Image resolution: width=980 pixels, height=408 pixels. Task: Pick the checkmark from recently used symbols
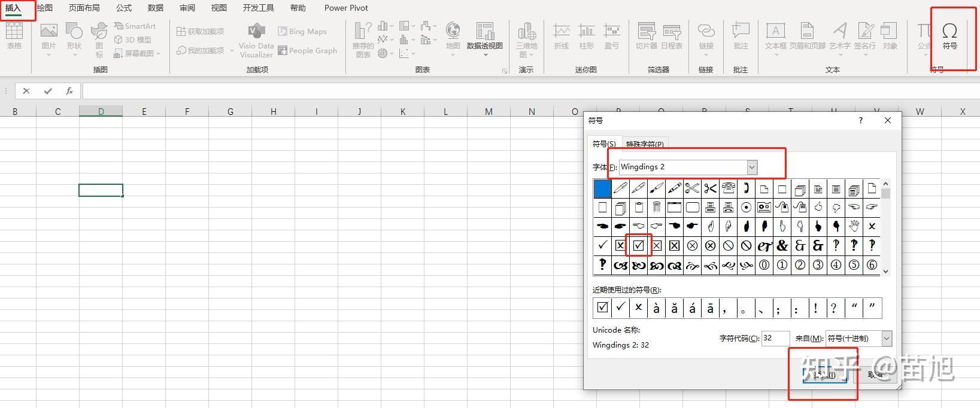(x=620, y=307)
